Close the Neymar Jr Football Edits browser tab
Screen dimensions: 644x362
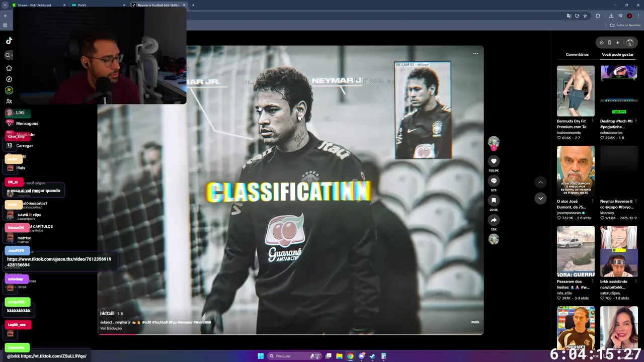click(x=184, y=5)
